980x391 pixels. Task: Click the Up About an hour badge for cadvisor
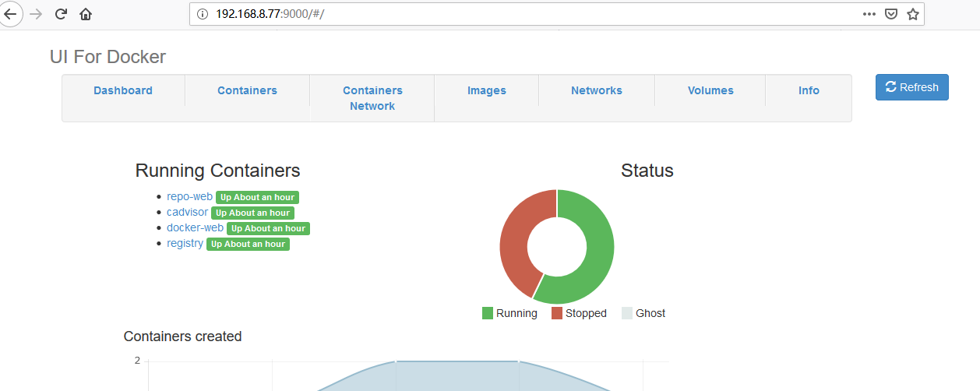(252, 213)
